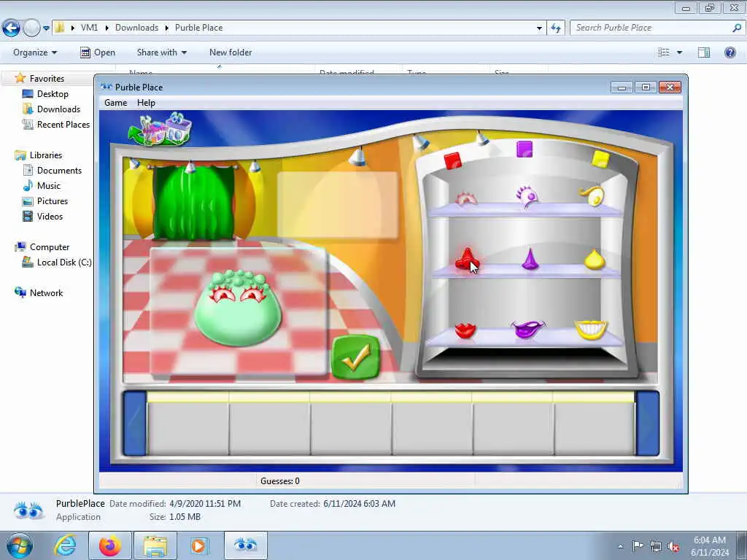747x560 pixels.
Task: Click the PurblePlace application icon in details pane
Action: 28,511
